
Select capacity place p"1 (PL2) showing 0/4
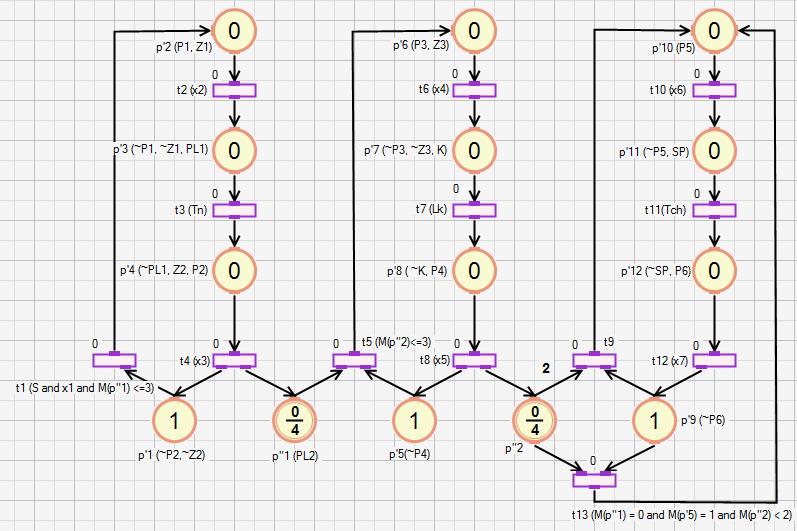coord(294,420)
